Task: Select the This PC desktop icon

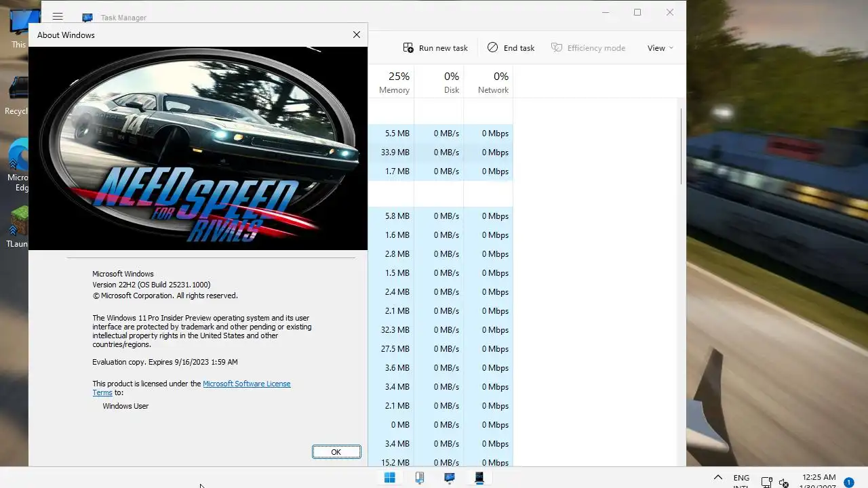Action: tap(19, 28)
